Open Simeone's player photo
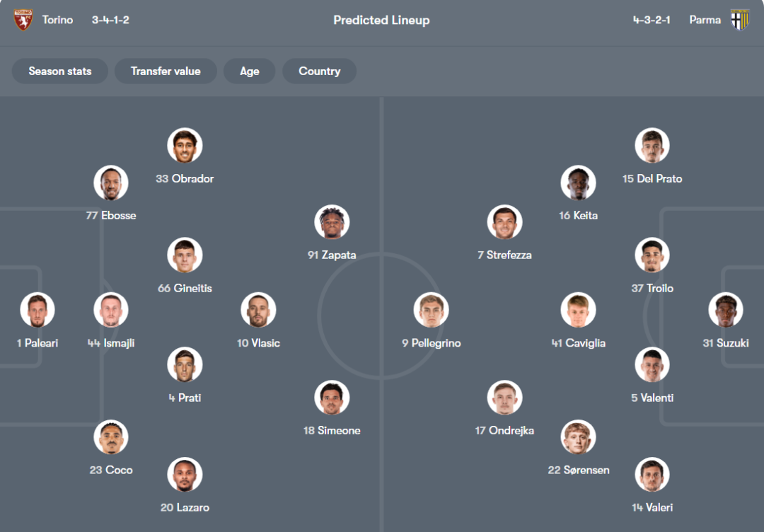 tap(332, 398)
